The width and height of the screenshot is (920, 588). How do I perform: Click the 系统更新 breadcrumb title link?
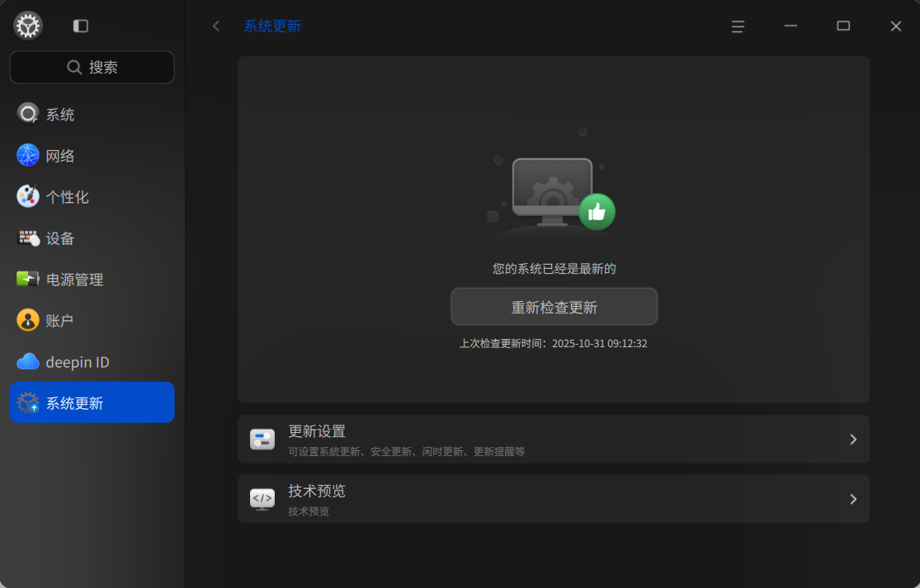(272, 26)
